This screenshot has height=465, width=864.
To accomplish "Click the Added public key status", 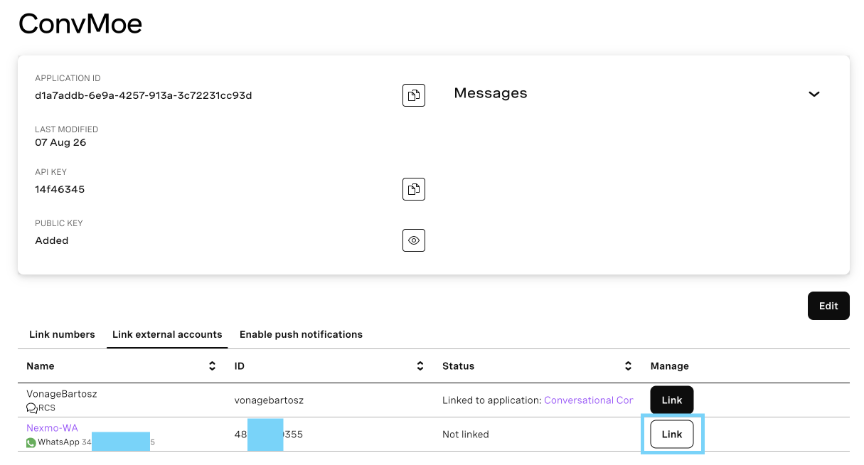I will [52, 240].
